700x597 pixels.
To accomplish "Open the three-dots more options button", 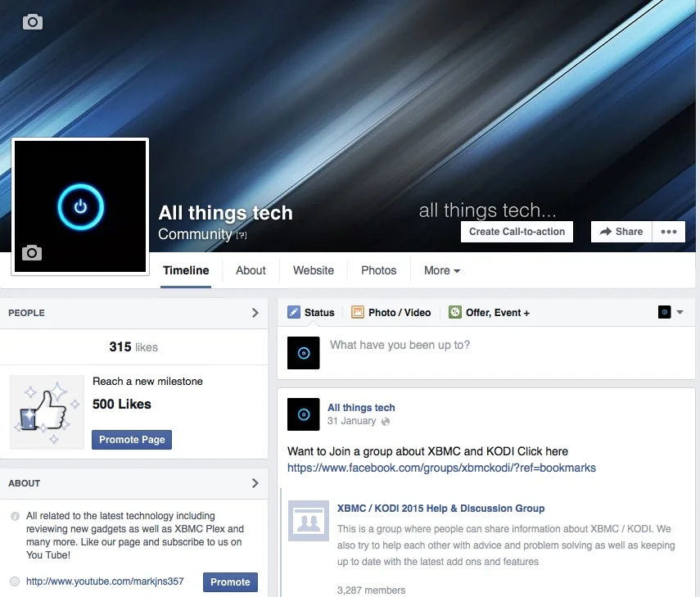I will 668,232.
